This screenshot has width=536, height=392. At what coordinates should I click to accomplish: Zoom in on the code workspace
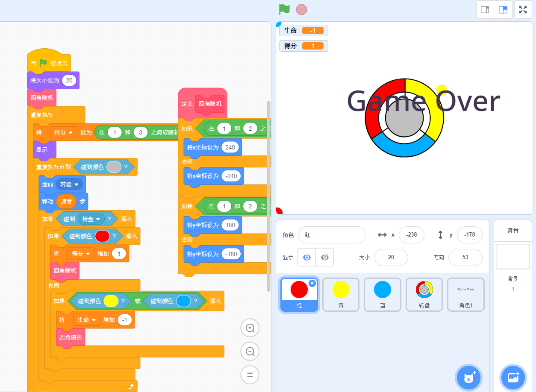point(250,328)
